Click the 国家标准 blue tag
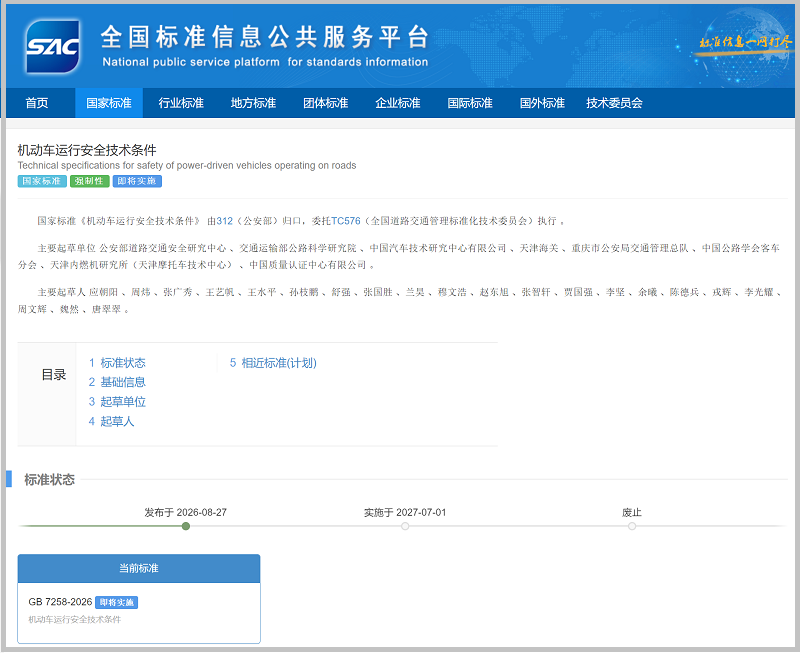Image resolution: width=800 pixels, height=653 pixels. 42,181
